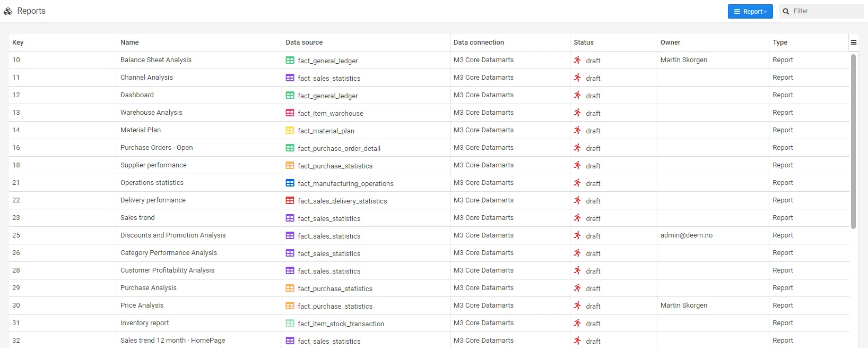The width and height of the screenshot is (868, 348).
Task: Click the Reports page header icon
Action: [x=8, y=11]
